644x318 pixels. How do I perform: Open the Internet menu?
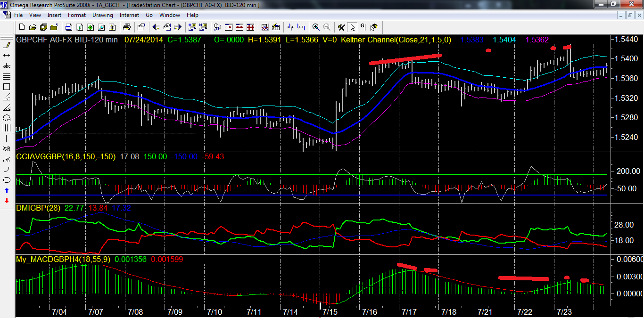coord(129,15)
